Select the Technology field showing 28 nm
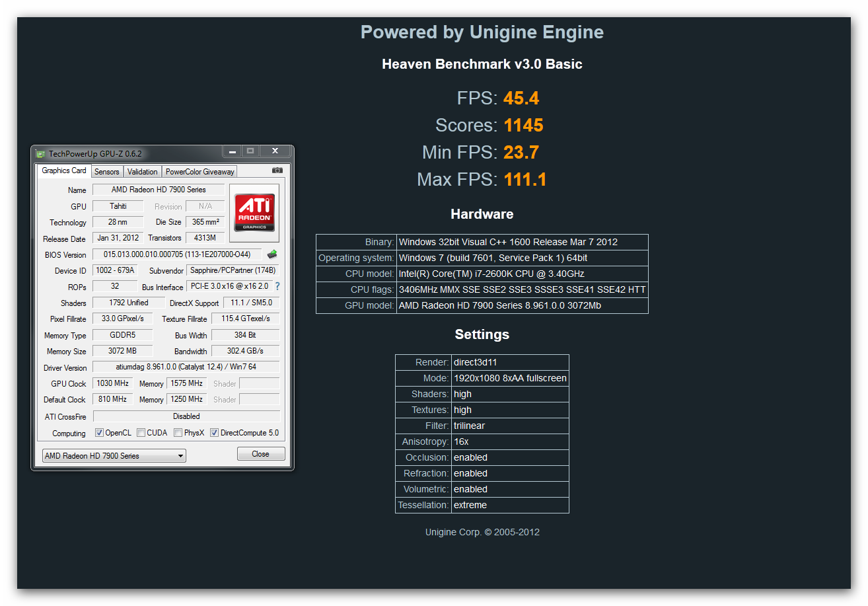Image resolution: width=868 pixels, height=606 pixels. point(118,222)
